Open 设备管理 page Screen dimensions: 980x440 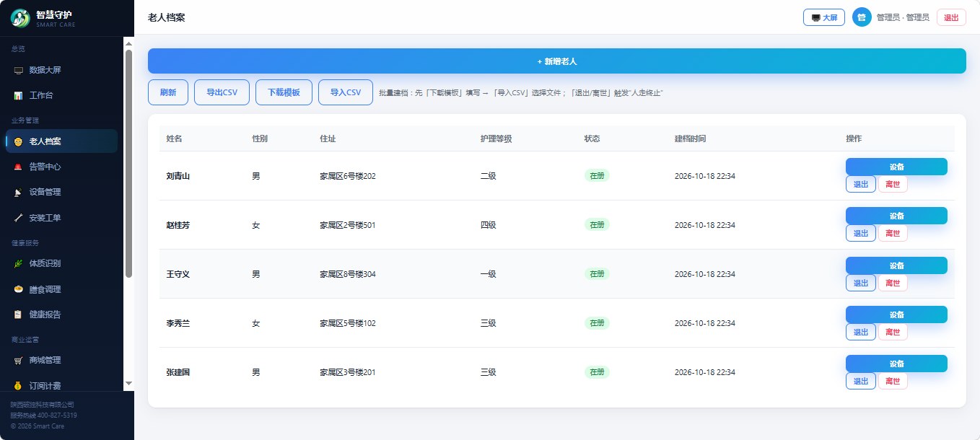click(x=61, y=192)
